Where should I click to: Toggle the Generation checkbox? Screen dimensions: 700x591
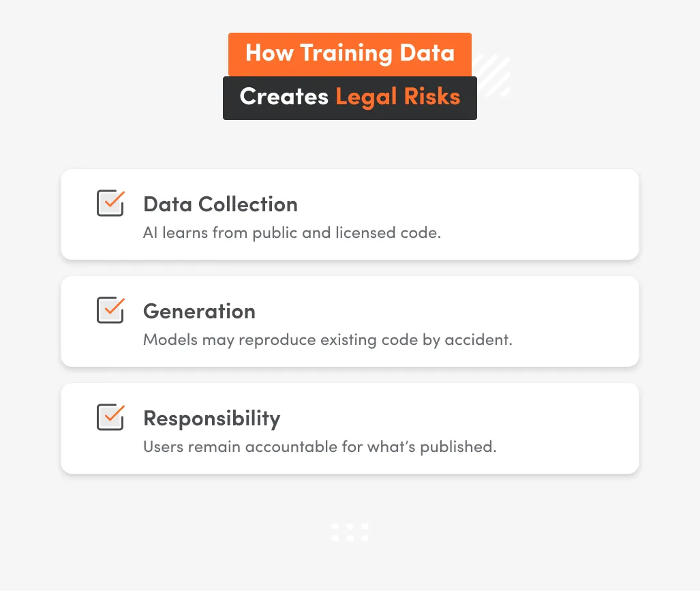pyautogui.click(x=110, y=311)
